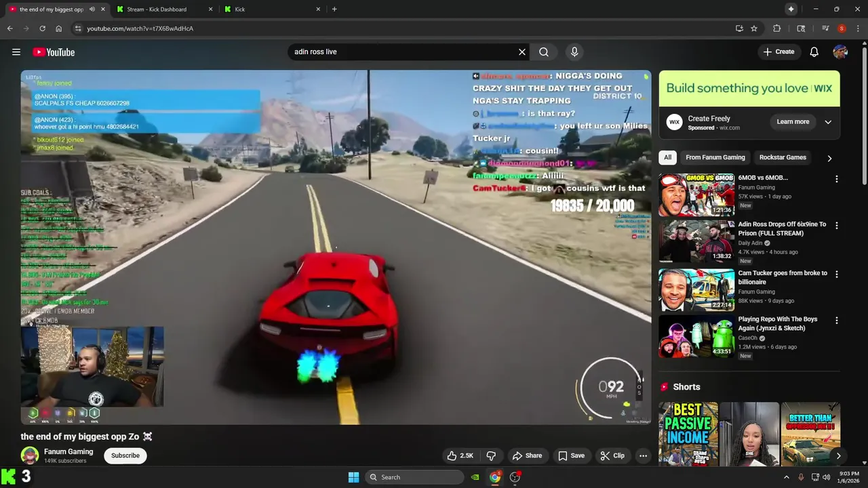Install app icon in address bar
Image resolution: width=868 pixels, height=488 pixels.
pyautogui.click(x=739, y=28)
